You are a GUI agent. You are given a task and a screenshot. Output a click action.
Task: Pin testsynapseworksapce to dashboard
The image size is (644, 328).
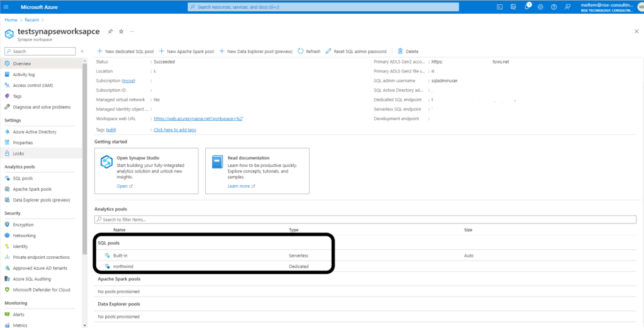tap(110, 31)
